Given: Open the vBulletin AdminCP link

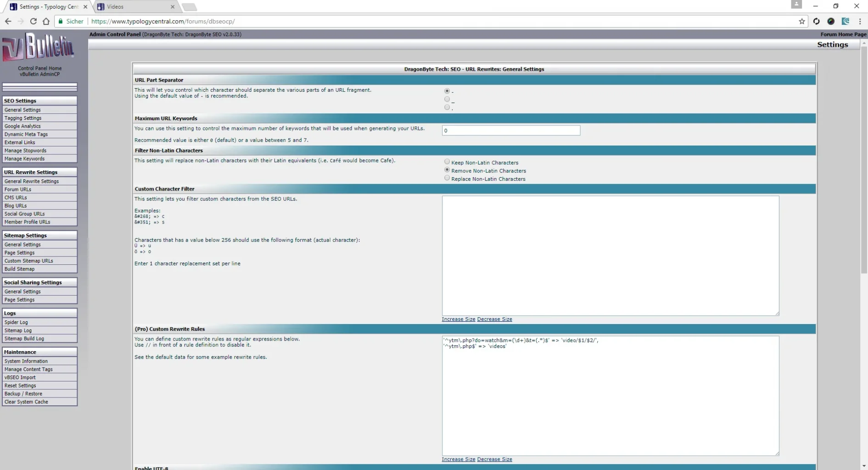Looking at the screenshot, I should click(x=39, y=74).
